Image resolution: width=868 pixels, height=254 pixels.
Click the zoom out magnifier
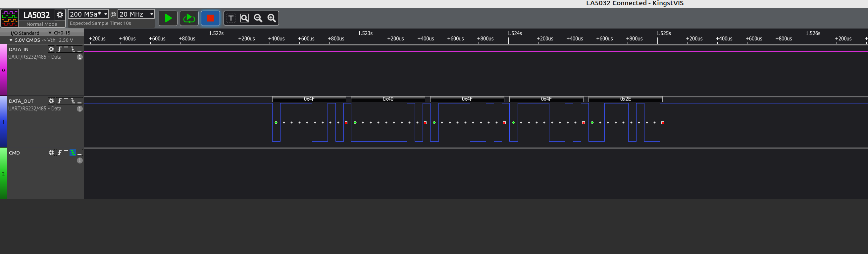[258, 18]
